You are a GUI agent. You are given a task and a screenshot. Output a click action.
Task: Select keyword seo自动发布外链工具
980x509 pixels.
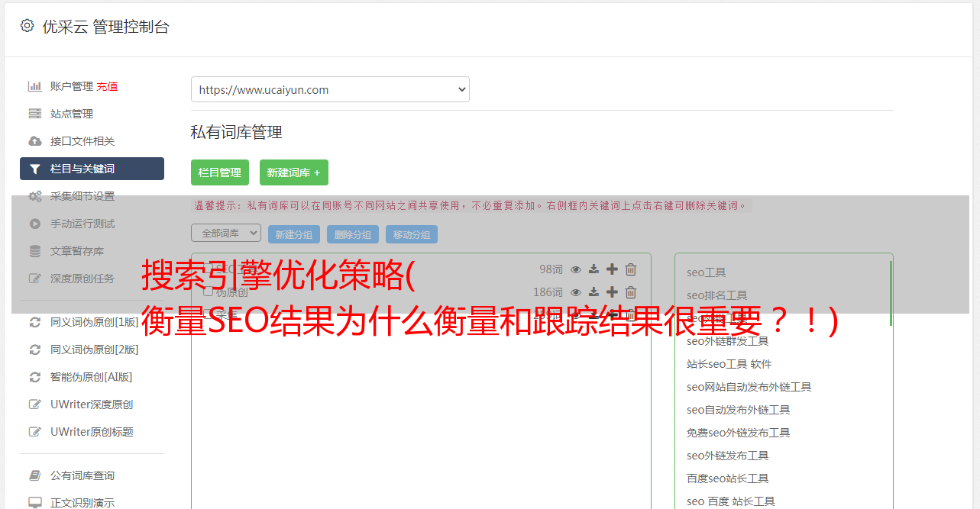739,410
